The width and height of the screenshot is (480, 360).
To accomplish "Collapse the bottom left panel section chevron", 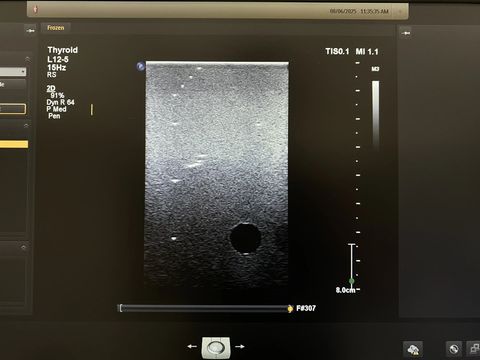I will [23, 247].
